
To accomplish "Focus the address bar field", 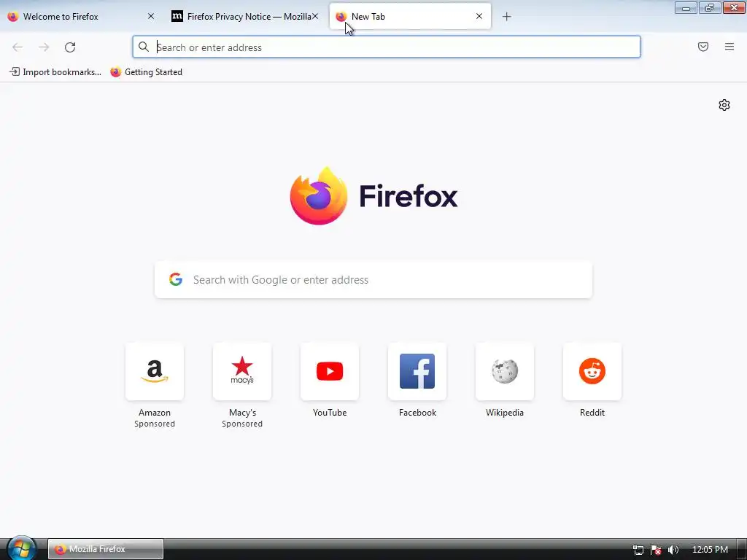I will (x=387, y=47).
